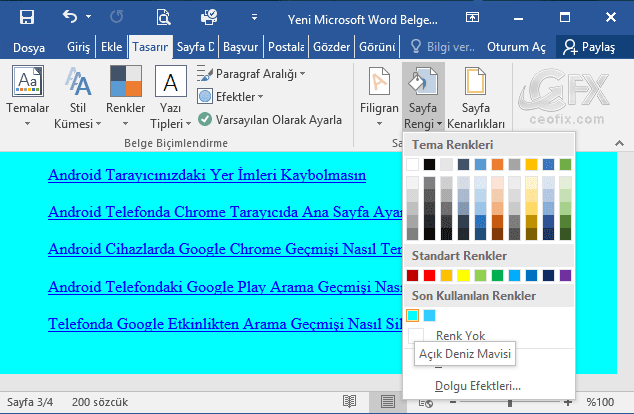
Task: Switch to the Postalar tab
Action: [286, 47]
